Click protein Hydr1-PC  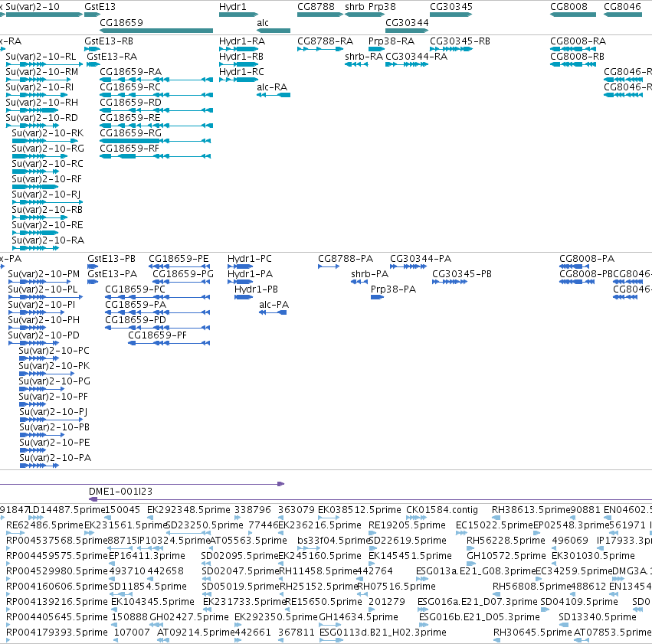click(240, 266)
